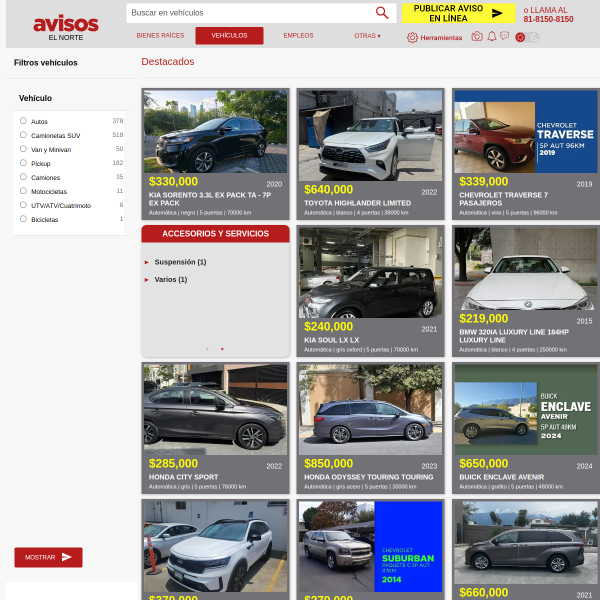
Task: Click the $330,000 price text
Action: [173, 181]
